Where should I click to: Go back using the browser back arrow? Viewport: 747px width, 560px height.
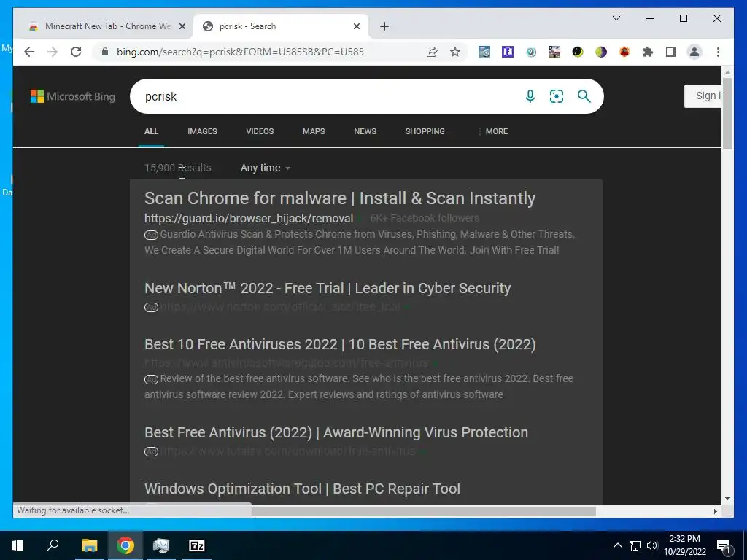coord(29,52)
